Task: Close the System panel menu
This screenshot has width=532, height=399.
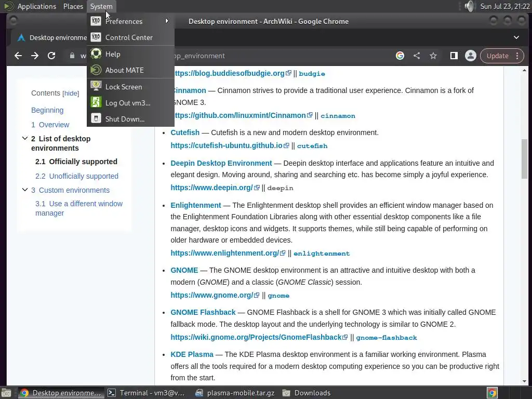Action: 101,6
